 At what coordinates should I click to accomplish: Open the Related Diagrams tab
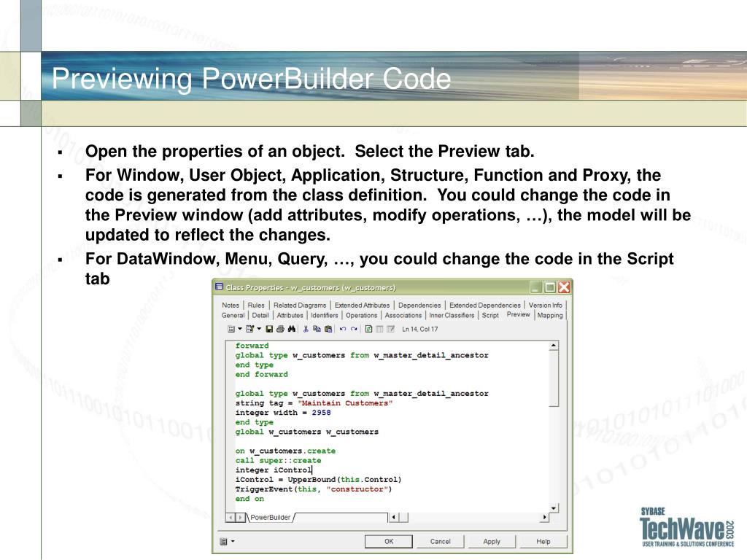(300, 306)
